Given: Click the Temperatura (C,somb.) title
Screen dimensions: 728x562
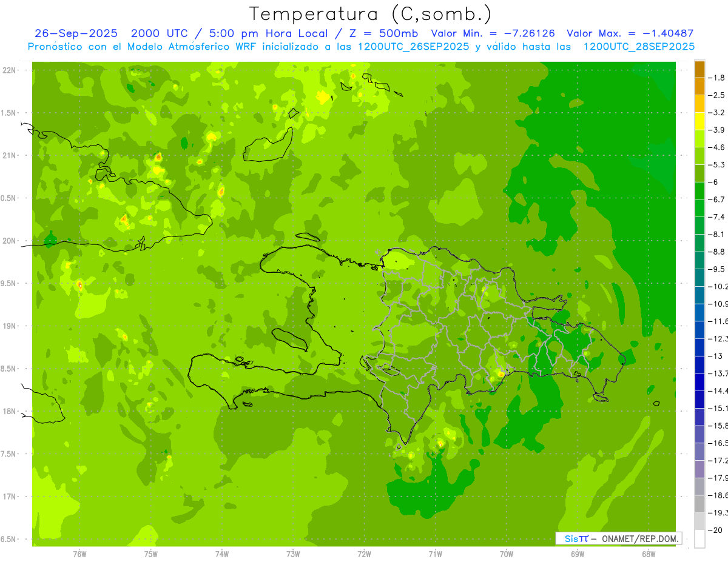Looking at the screenshot, I should tap(371, 13).
